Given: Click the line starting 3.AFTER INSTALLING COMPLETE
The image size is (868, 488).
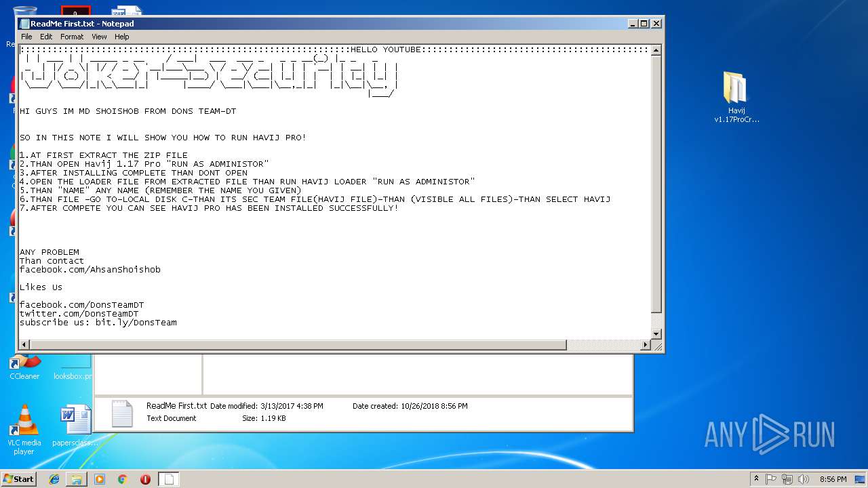Looking at the screenshot, I should tap(134, 173).
